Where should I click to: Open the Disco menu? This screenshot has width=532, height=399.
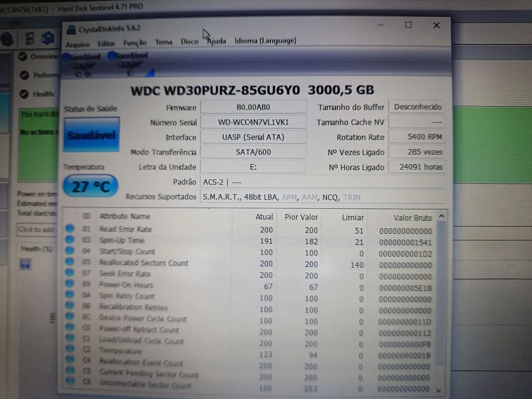[x=190, y=42]
